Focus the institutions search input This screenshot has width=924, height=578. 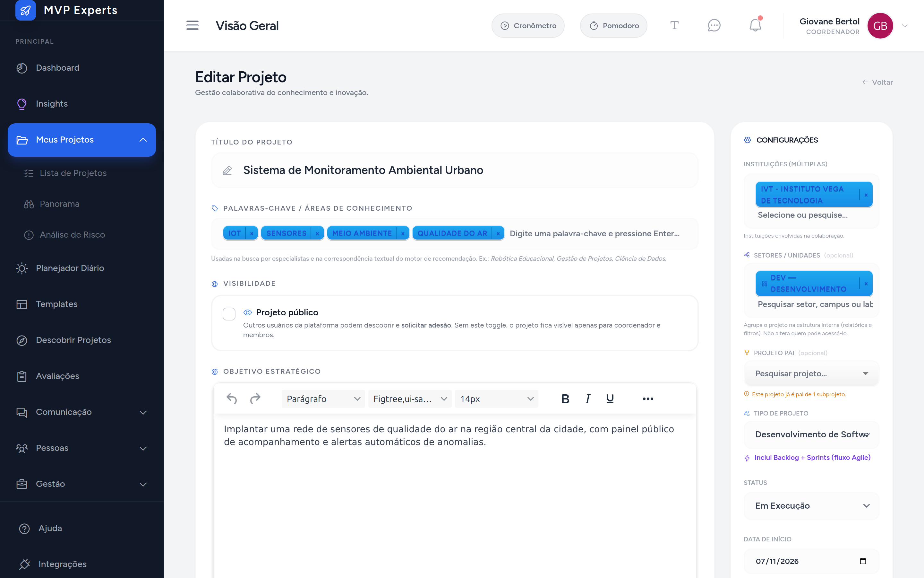814,215
